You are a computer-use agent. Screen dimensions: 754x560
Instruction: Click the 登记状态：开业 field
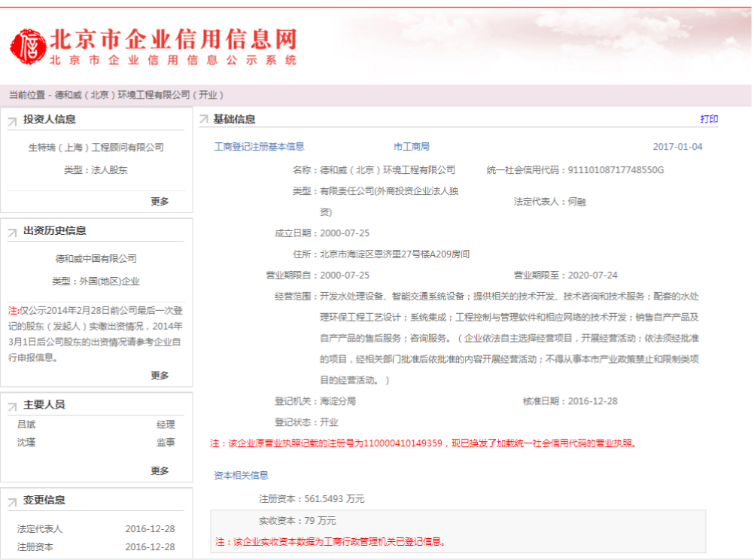306,422
